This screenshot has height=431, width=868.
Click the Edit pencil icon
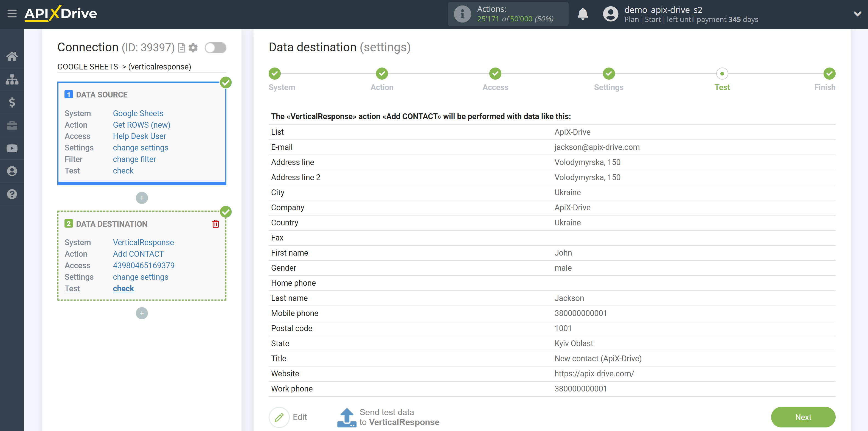point(279,417)
